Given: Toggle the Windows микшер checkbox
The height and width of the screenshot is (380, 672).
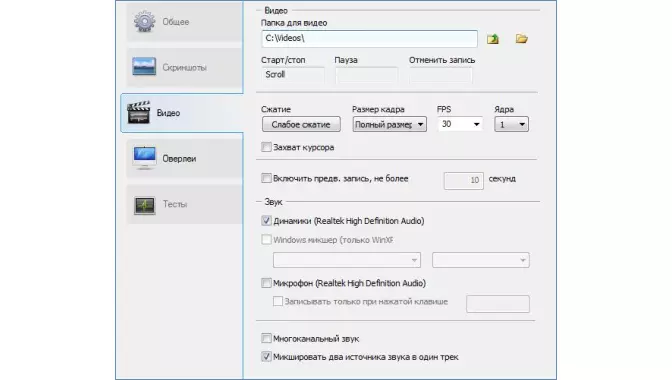Looking at the screenshot, I should click(x=266, y=239).
